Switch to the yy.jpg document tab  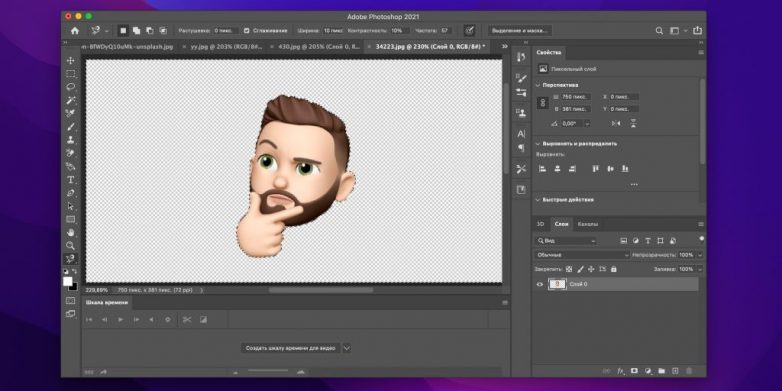[223, 46]
